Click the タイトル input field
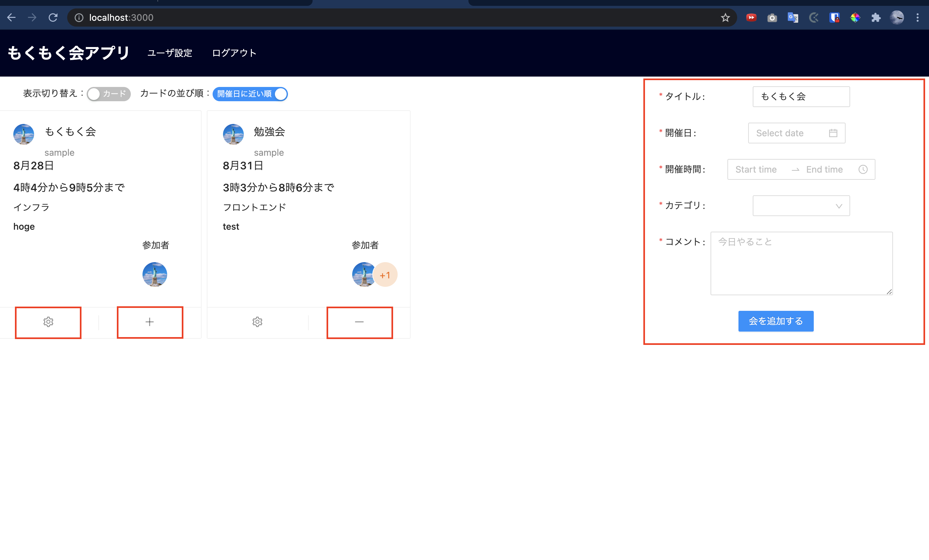The image size is (929, 560). tap(801, 97)
